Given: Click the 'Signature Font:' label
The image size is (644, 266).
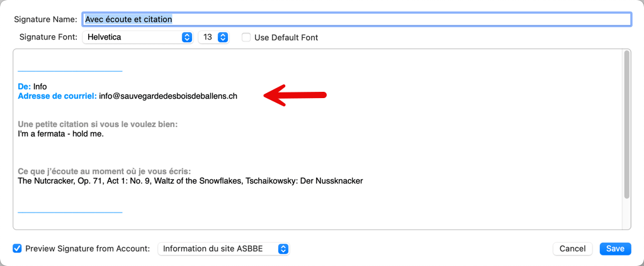Looking at the screenshot, I should pos(48,37).
